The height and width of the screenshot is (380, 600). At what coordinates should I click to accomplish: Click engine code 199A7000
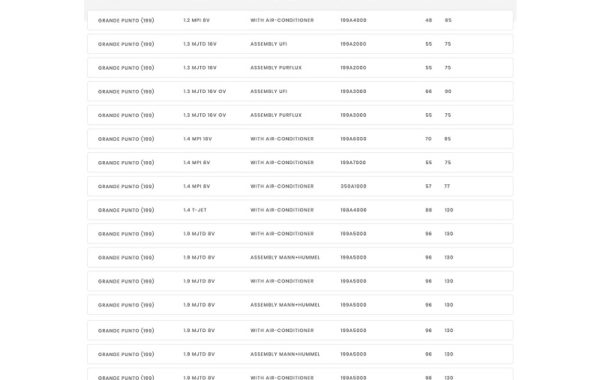coord(353,163)
